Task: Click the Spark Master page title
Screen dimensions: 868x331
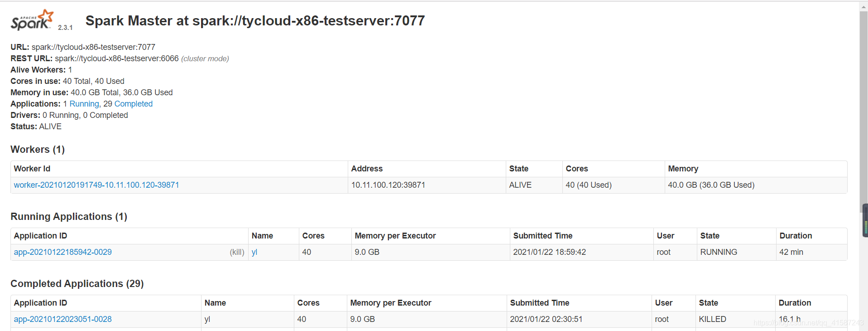Action: tap(255, 20)
